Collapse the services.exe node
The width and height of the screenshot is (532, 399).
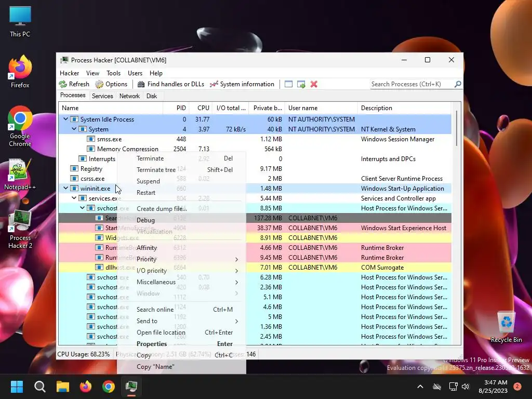coord(74,198)
